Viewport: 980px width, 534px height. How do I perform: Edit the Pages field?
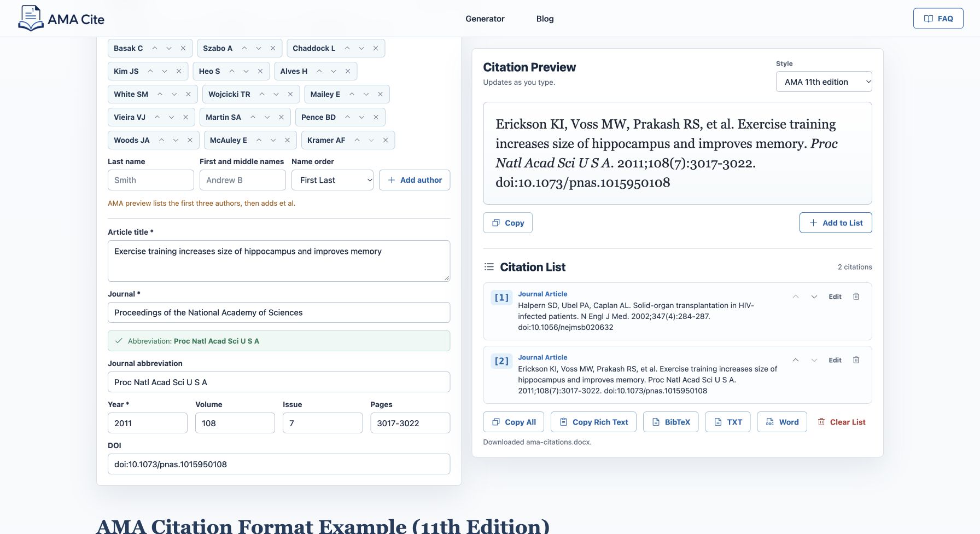pos(410,423)
